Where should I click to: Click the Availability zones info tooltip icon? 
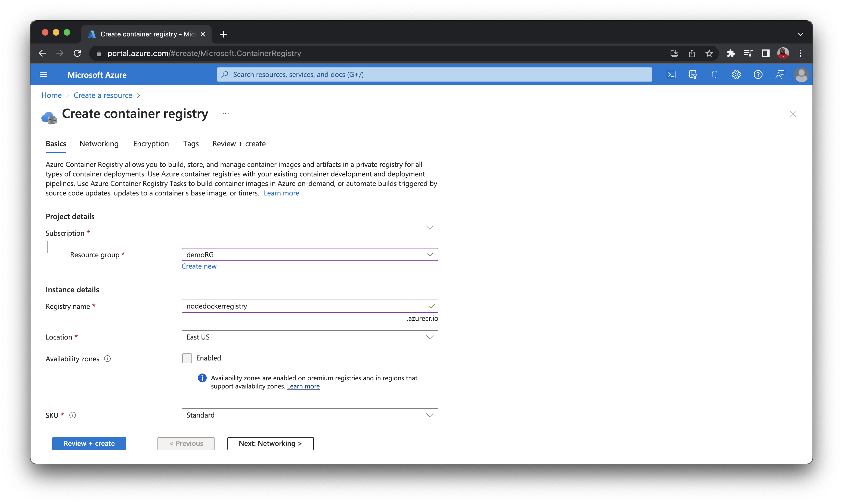(x=107, y=358)
